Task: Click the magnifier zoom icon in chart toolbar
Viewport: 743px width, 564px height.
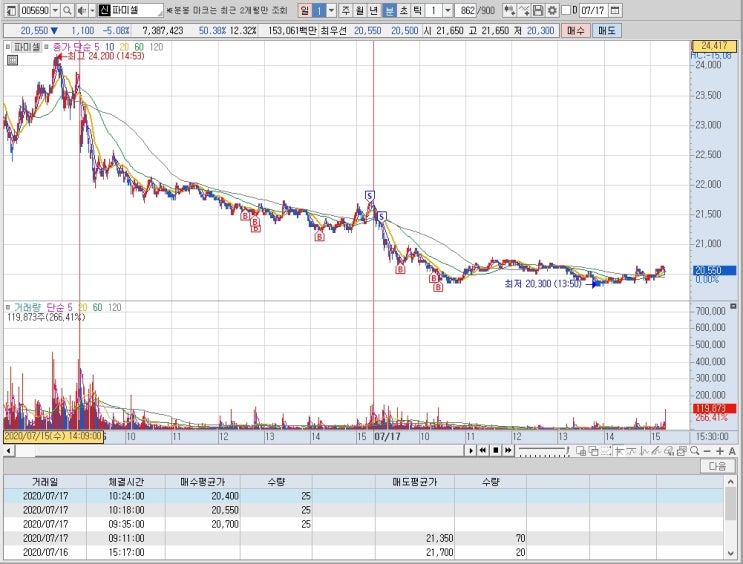Action: pos(695,451)
